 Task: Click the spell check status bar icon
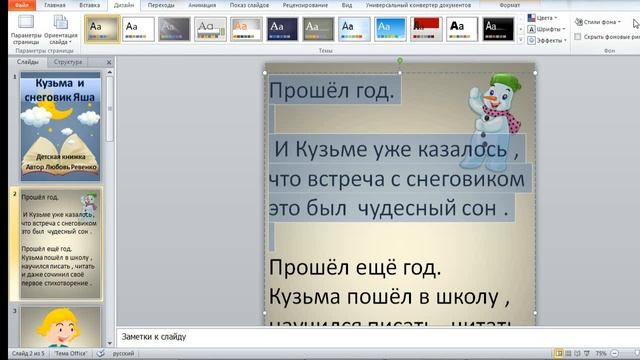pyautogui.click(x=100, y=353)
